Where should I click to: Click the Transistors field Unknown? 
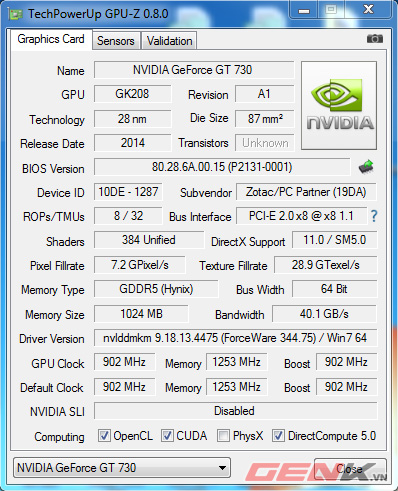[265, 143]
